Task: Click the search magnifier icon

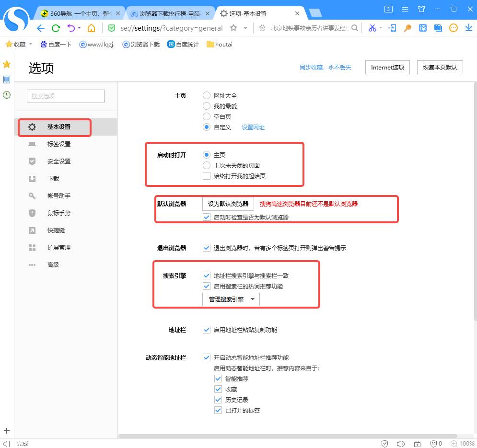Action: pos(354,28)
